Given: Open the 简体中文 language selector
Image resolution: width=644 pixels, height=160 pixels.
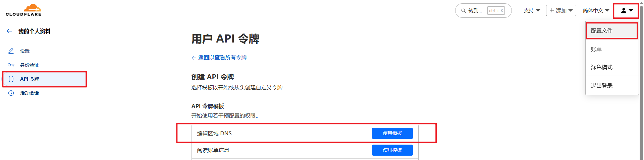Looking at the screenshot, I should point(596,11).
